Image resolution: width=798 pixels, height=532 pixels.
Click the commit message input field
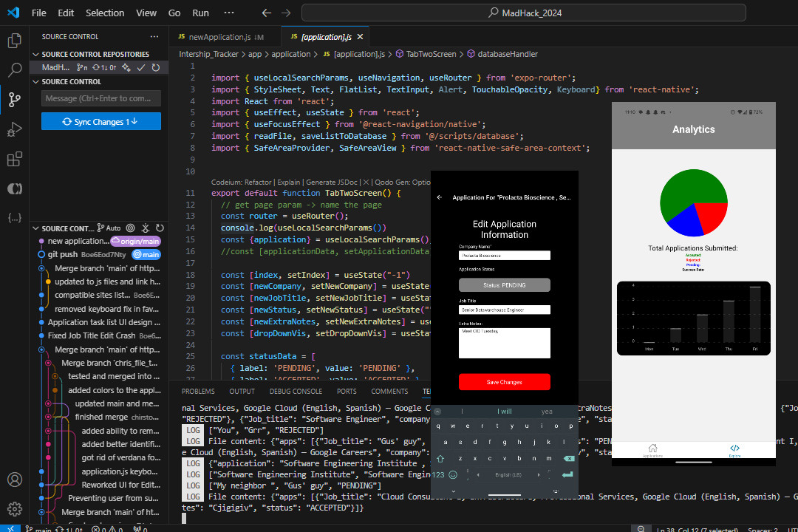point(101,98)
